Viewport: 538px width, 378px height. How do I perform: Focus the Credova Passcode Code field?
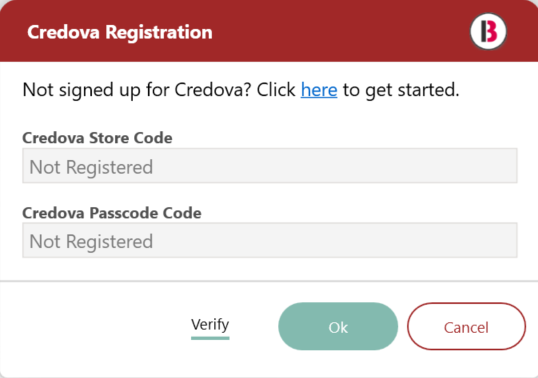point(270,240)
